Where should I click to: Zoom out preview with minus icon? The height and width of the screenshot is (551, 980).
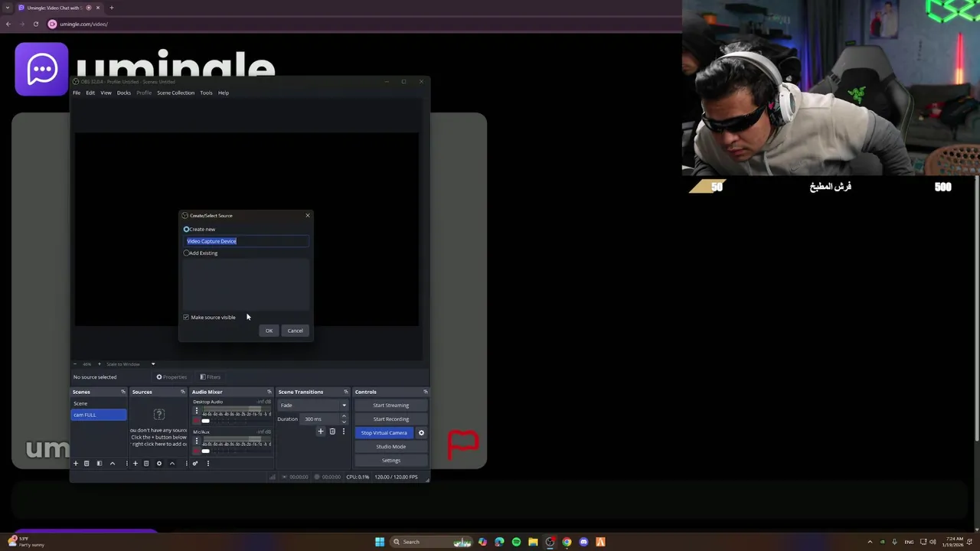[x=75, y=364]
